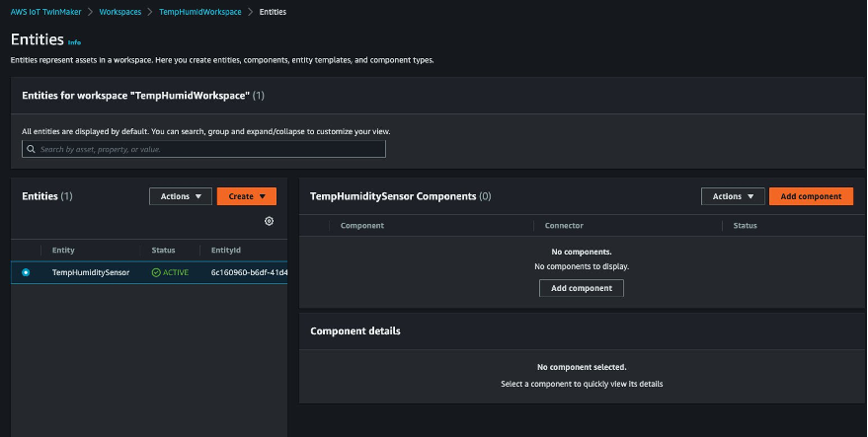Click the Component details heading
Screen dimensions: 868x437
355,330
